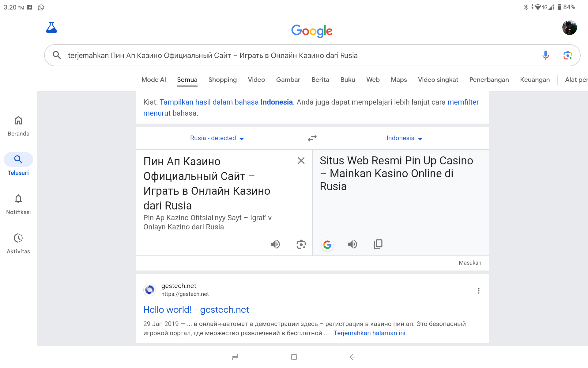Open the Buku tab
Image resolution: width=588 pixels, height=368 pixels.
point(348,80)
